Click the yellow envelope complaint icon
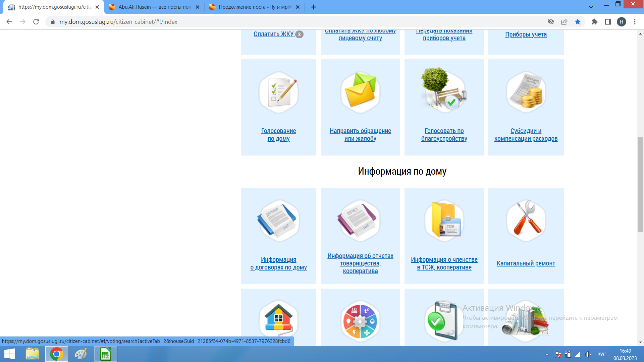The width and height of the screenshot is (644, 362). (x=360, y=93)
